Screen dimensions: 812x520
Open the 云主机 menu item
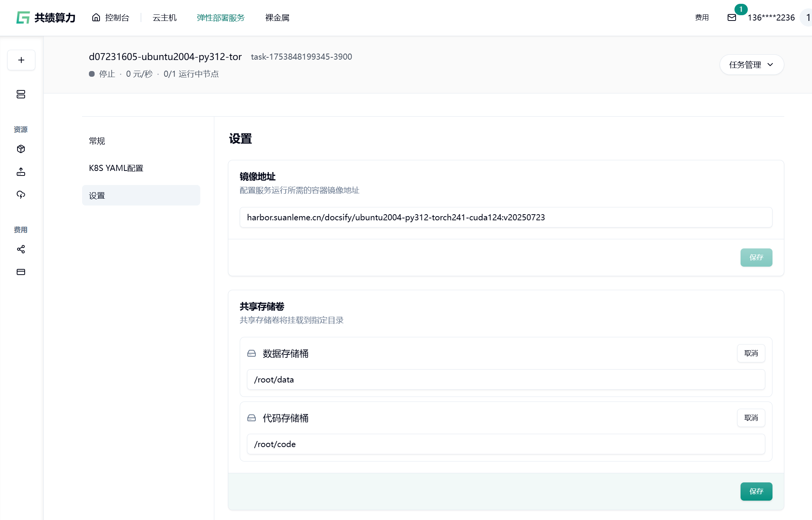pyautogui.click(x=165, y=17)
